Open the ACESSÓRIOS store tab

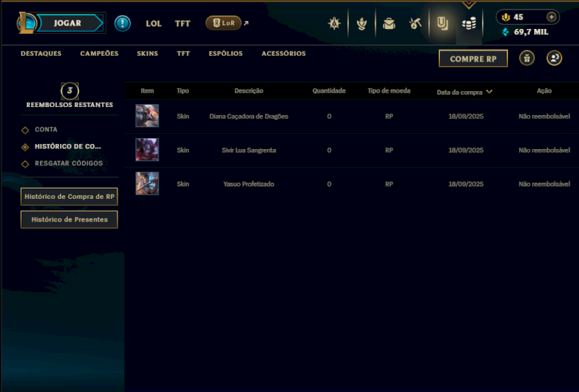pyautogui.click(x=284, y=54)
